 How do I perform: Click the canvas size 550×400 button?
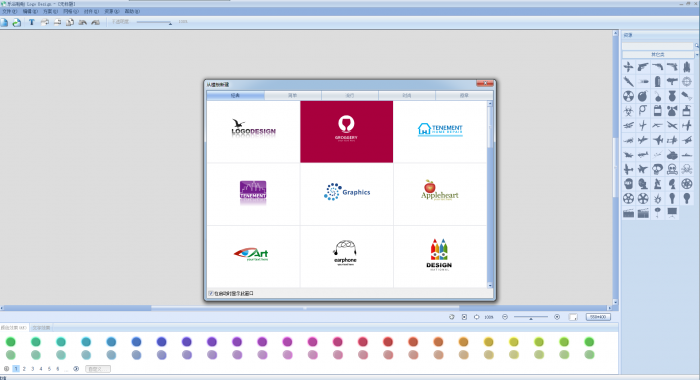(598, 317)
